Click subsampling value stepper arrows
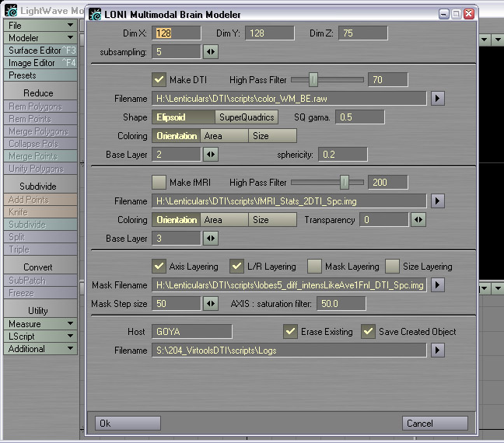This screenshot has height=443, width=504. 211,52
